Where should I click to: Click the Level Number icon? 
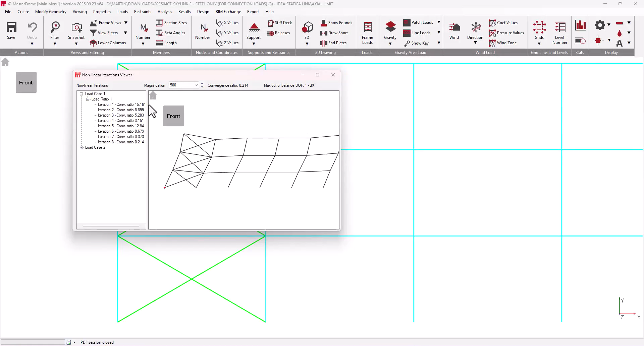560,27
